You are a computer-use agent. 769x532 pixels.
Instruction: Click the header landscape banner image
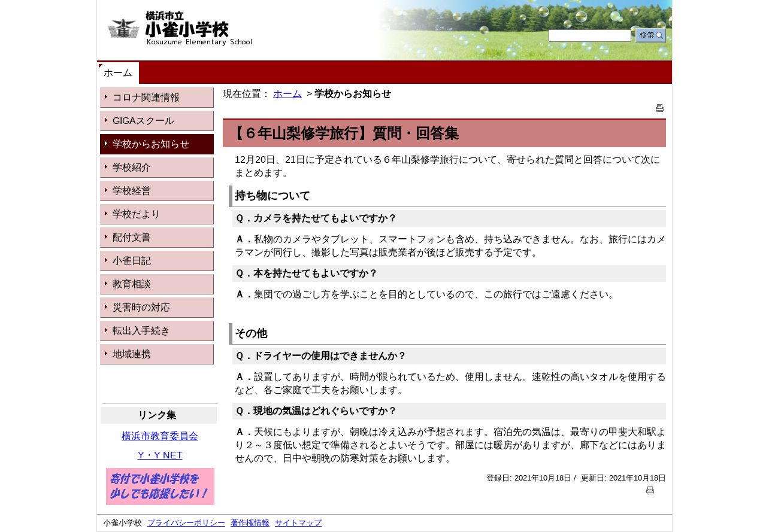click(524, 30)
